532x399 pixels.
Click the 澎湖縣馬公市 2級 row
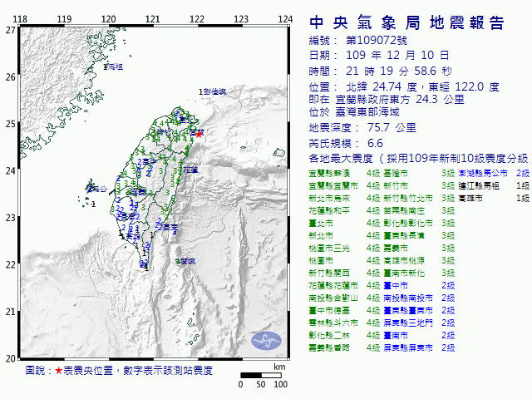point(494,174)
